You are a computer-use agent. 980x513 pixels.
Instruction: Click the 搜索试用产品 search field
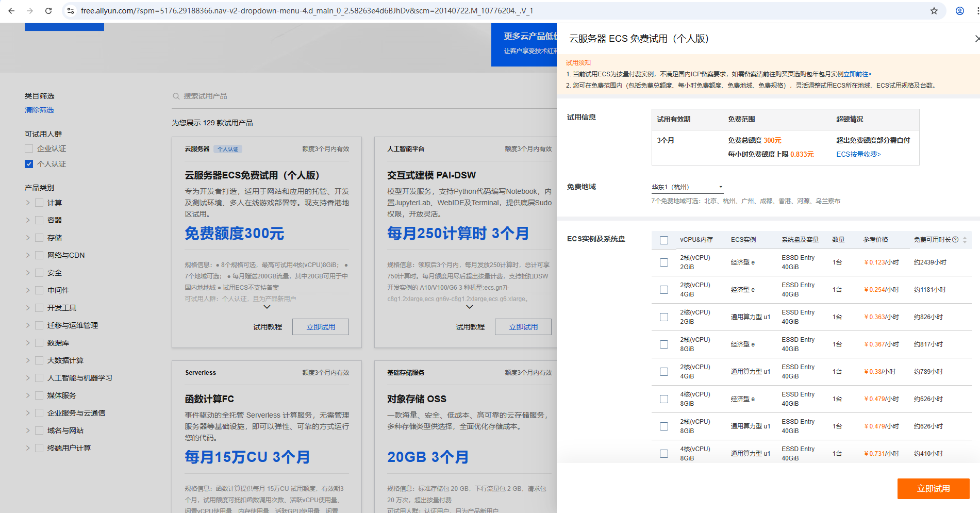[x=206, y=96]
